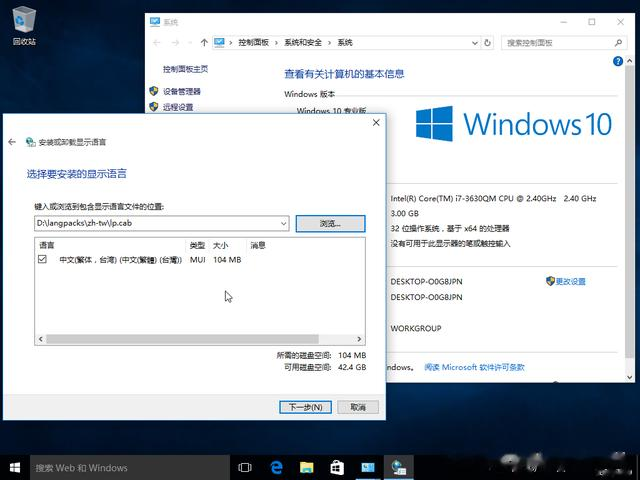Open File Explorer from the taskbar
The image size is (640, 480).
[307, 467]
